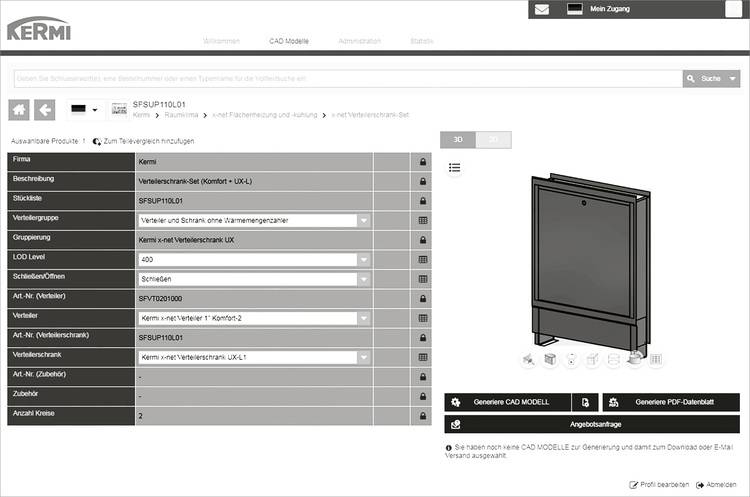Click the file icon beside Generiere CAD MODELL
The width and height of the screenshot is (750, 497).
click(x=585, y=402)
